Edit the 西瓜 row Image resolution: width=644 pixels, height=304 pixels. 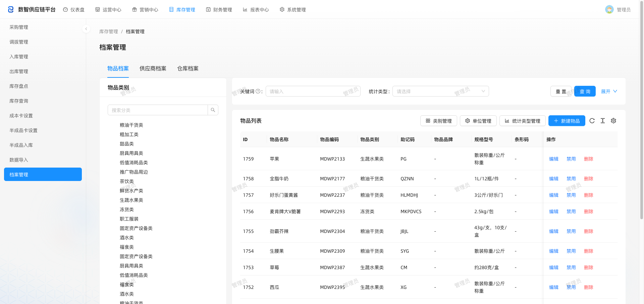point(554,287)
